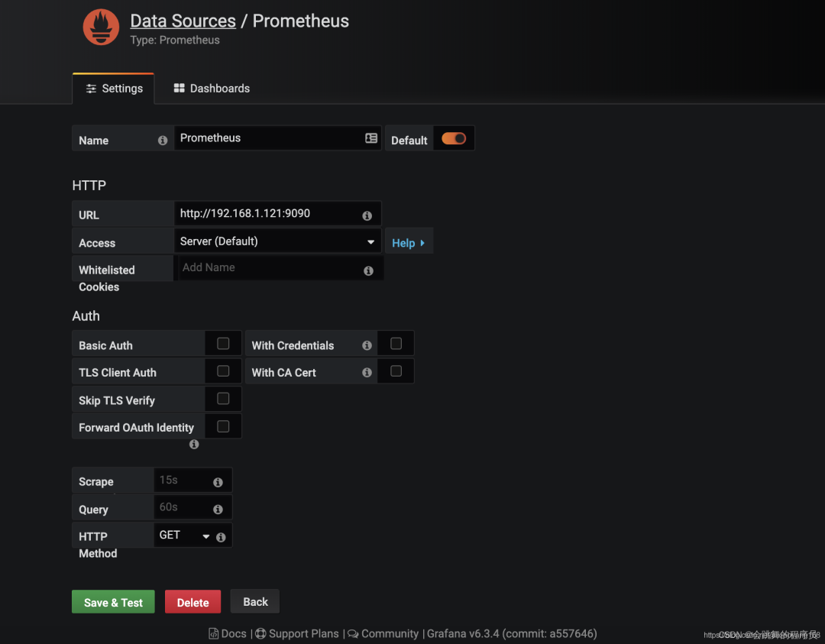Click the With Credentials info icon
The image size is (825, 644).
(x=367, y=345)
